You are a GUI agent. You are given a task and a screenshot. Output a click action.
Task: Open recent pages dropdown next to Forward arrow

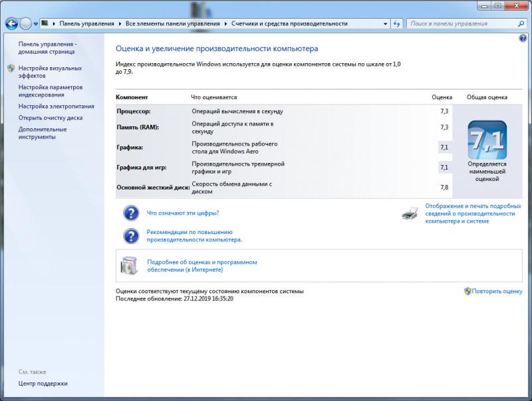click(x=36, y=24)
